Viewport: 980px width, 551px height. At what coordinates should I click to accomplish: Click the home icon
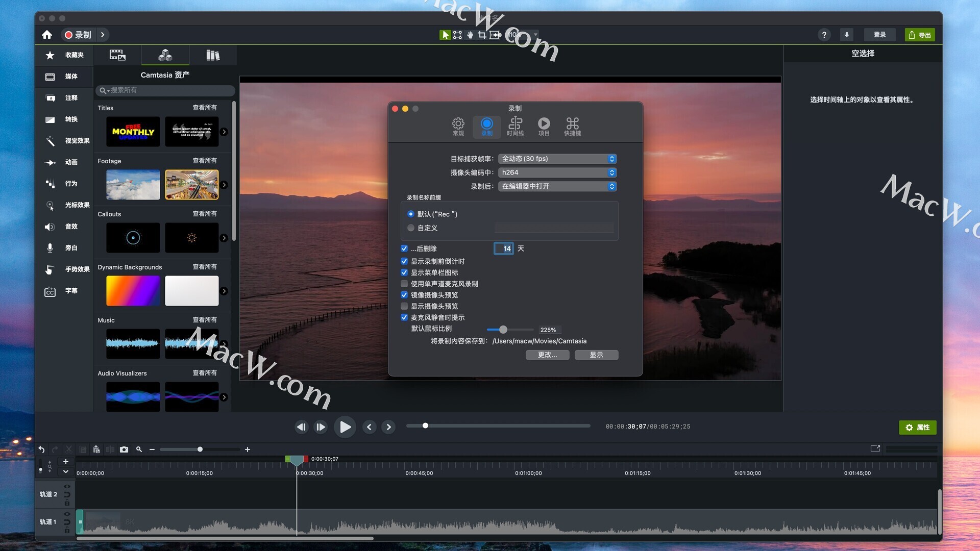pyautogui.click(x=47, y=35)
